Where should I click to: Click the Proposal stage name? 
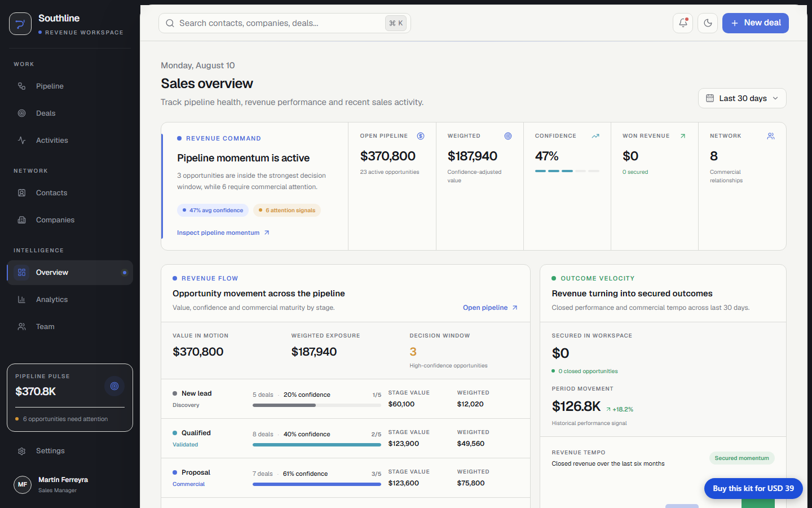(x=196, y=472)
